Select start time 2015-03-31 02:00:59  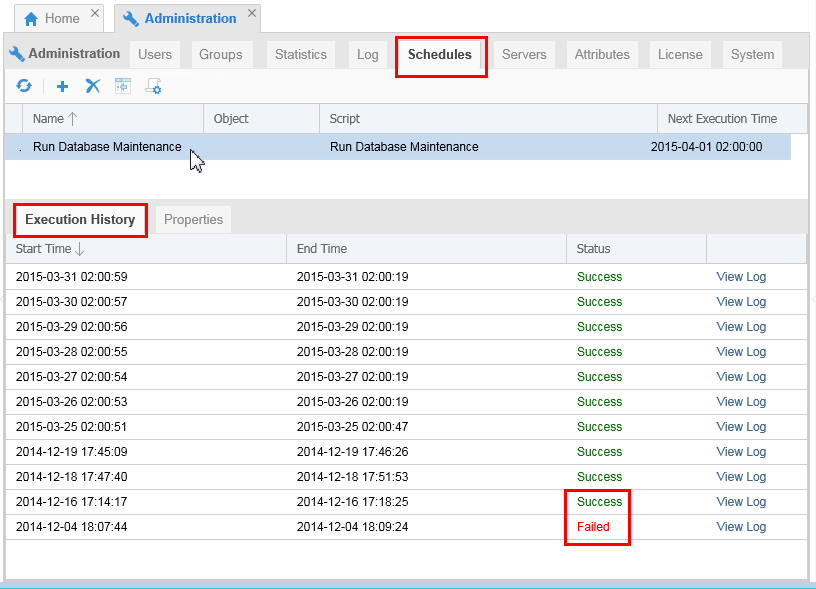pyautogui.click(x=71, y=277)
